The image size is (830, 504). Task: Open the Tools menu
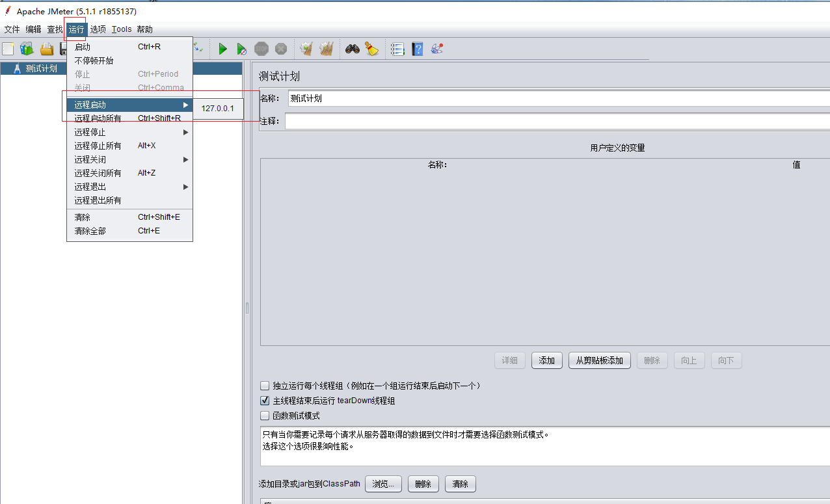pos(122,29)
